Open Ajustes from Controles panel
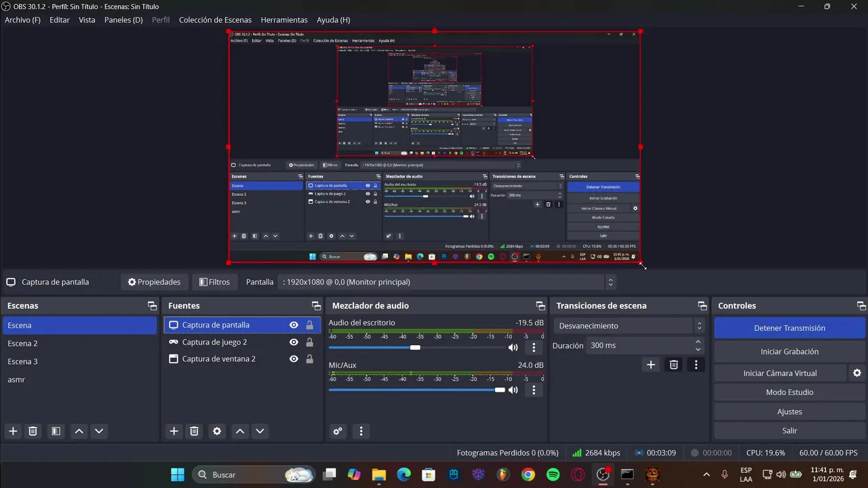The width and height of the screenshot is (868, 488). click(790, 411)
